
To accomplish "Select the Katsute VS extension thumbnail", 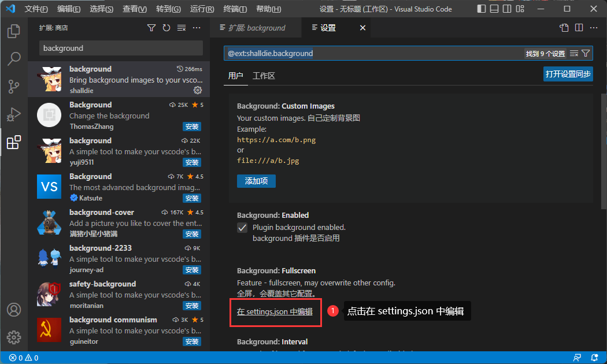I will click(x=49, y=187).
